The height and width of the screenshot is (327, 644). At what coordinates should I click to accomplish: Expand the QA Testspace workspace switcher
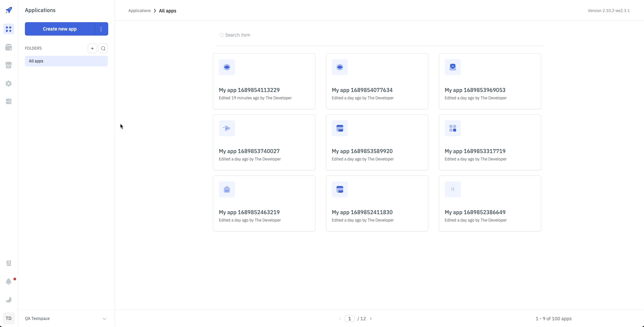[104, 319]
